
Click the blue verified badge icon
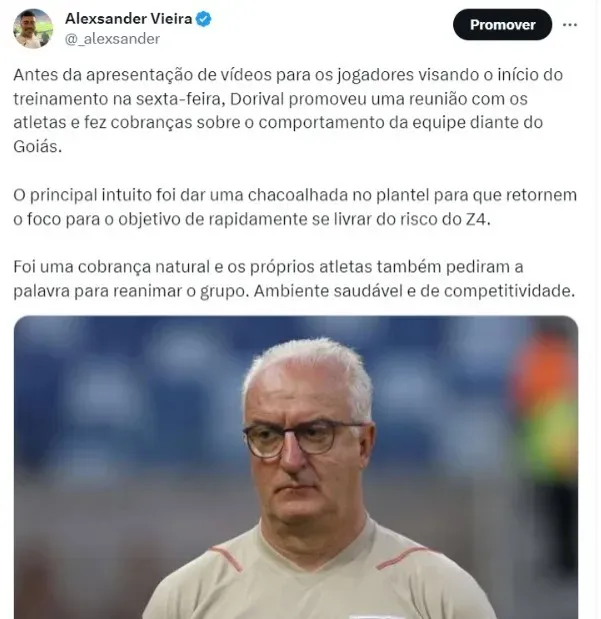click(x=204, y=19)
